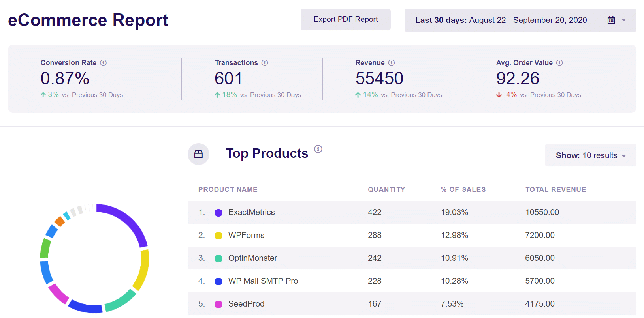Click the orange segment of donut chart
The height and width of the screenshot is (318, 644).
[x=60, y=221]
